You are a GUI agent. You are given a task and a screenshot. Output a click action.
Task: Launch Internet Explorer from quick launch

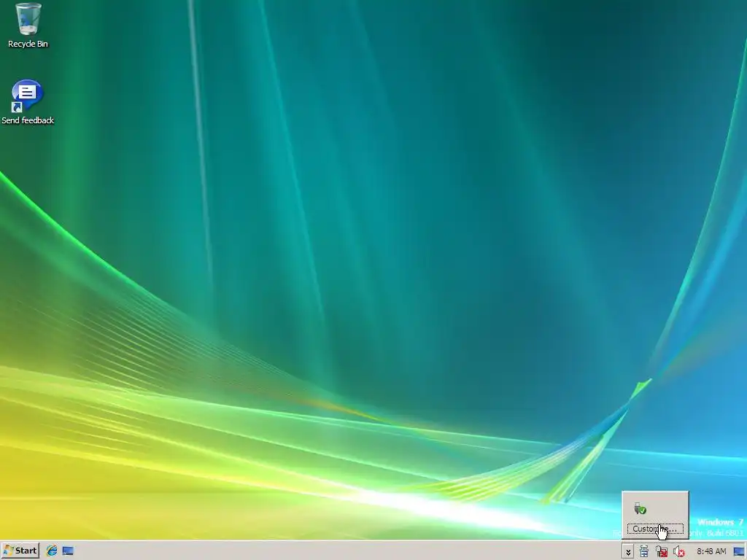[52, 551]
